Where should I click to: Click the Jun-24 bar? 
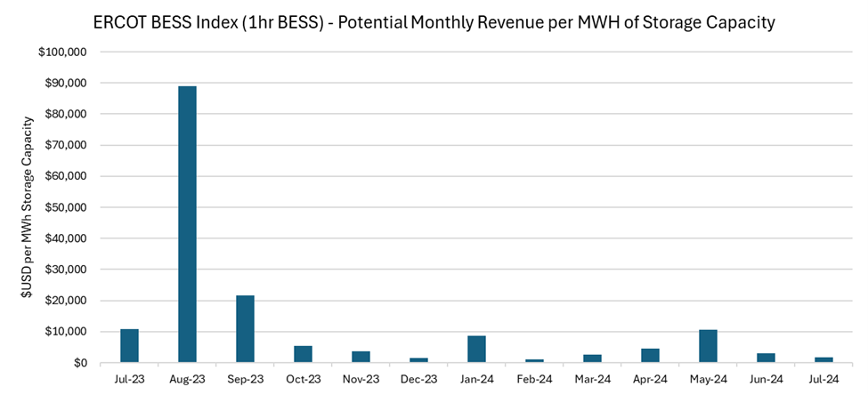click(x=766, y=358)
